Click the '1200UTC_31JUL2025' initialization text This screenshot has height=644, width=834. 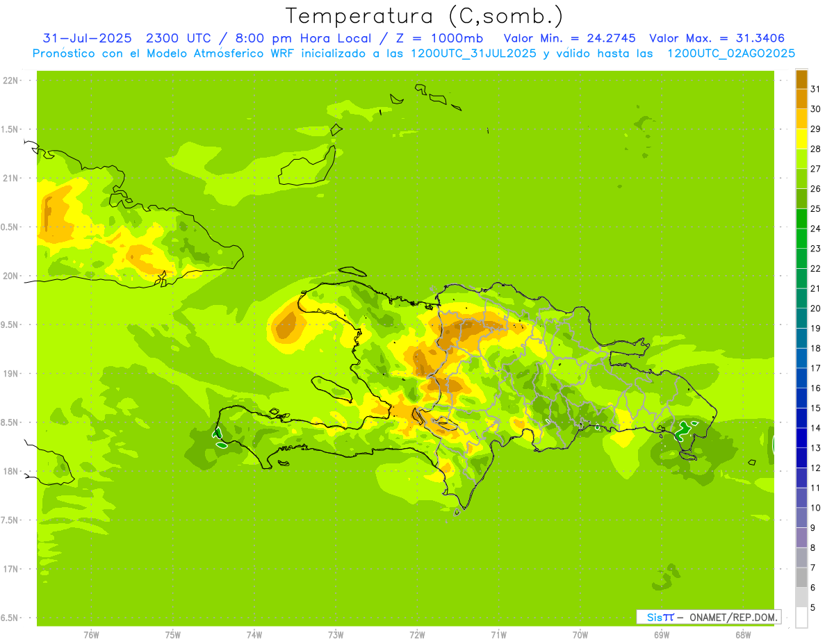pos(473,53)
